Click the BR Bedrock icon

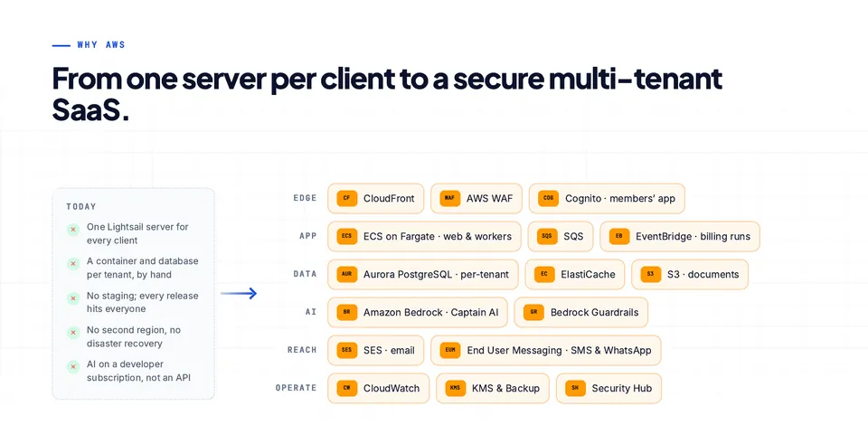(x=346, y=312)
